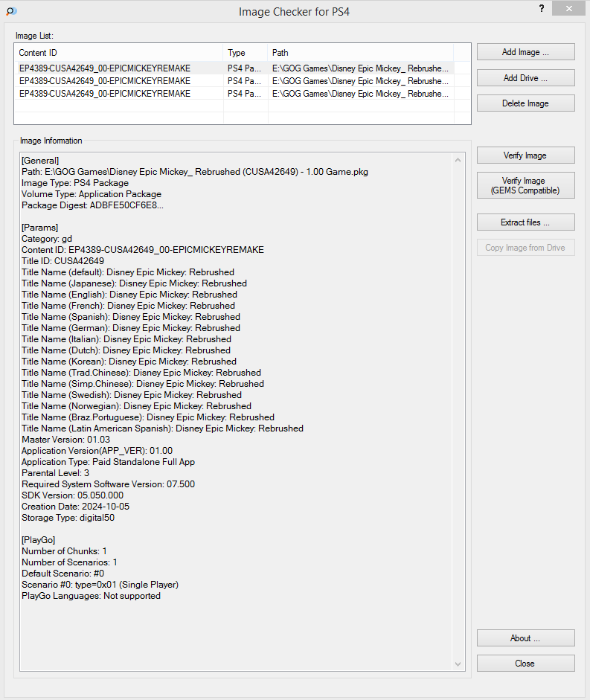Select the first EPICMICKEYREMAKE row in list
The height and width of the screenshot is (700, 590).
(234, 68)
